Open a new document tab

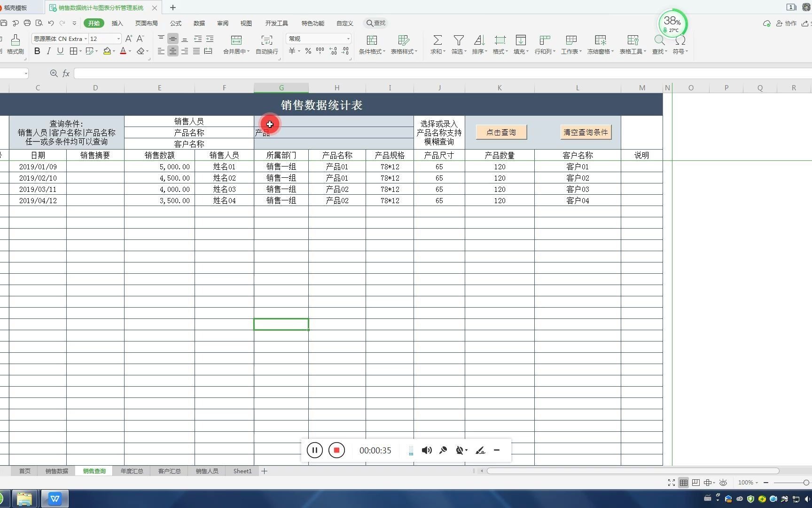pos(173,8)
